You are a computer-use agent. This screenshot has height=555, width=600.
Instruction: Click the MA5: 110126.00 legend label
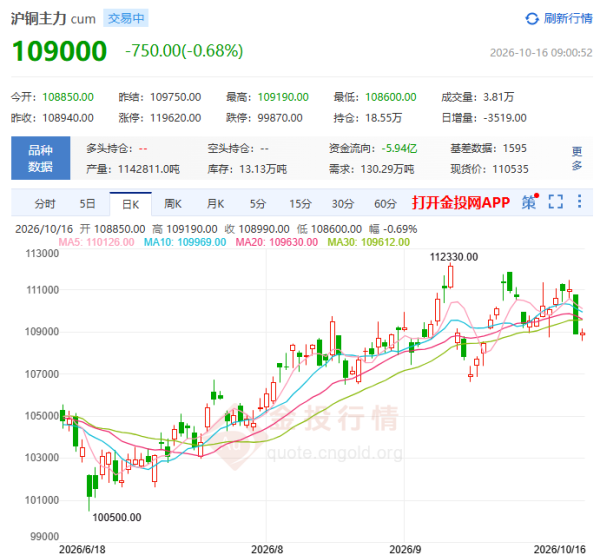click(x=96, y=242)
